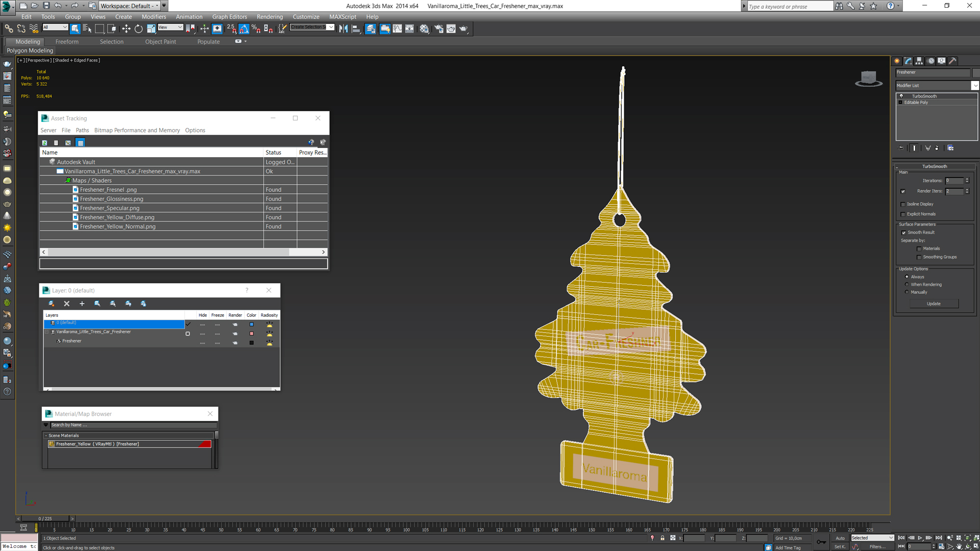Screen dimensions: 980x551
Task: Expand Editable Poly in modifier stack
Action: [x=900, y=103]
